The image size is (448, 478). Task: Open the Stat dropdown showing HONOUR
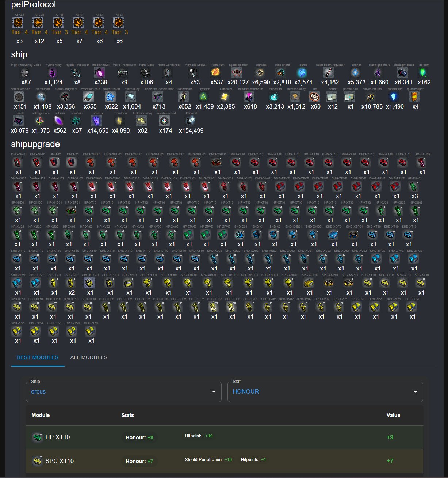click(x=325, y=391)
